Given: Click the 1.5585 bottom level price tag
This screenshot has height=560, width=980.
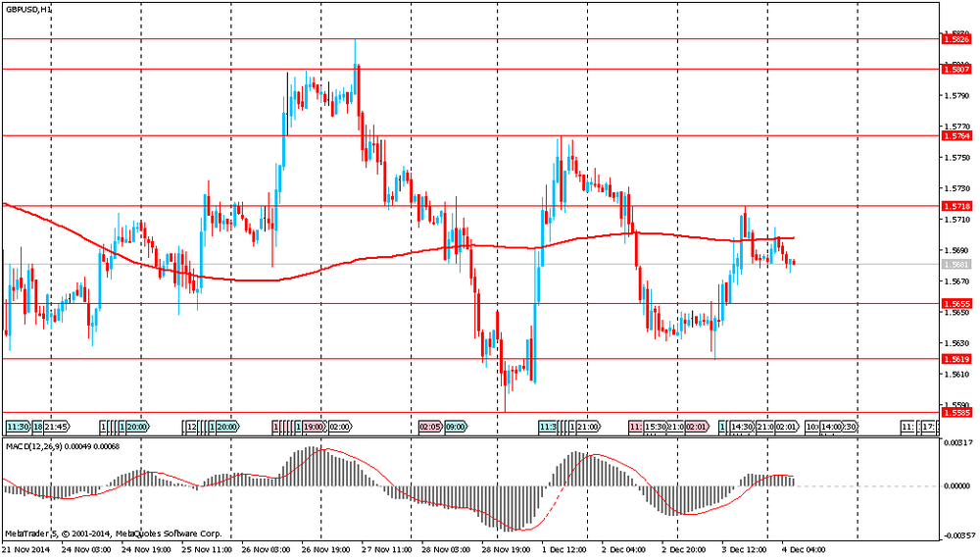Looking at the screenshot, I should [955, 413].
